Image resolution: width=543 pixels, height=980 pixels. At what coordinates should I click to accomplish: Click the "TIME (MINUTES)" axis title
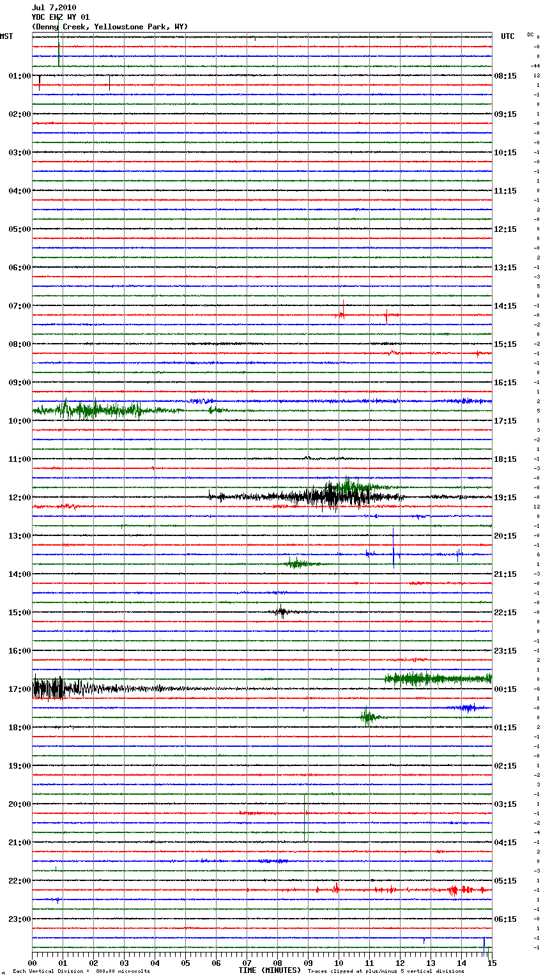pyautogui.click(x=270, y=970)
